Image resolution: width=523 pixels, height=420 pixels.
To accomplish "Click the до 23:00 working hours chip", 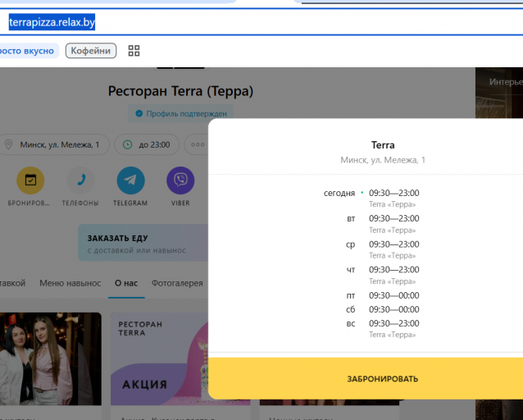I will (147, 144).
